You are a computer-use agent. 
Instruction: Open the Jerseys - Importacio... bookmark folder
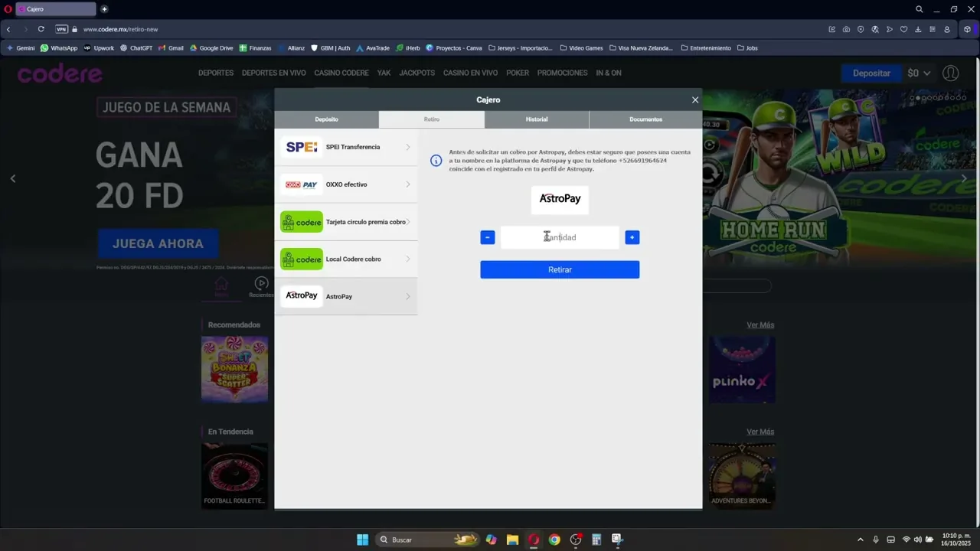(x=520, y=47)
